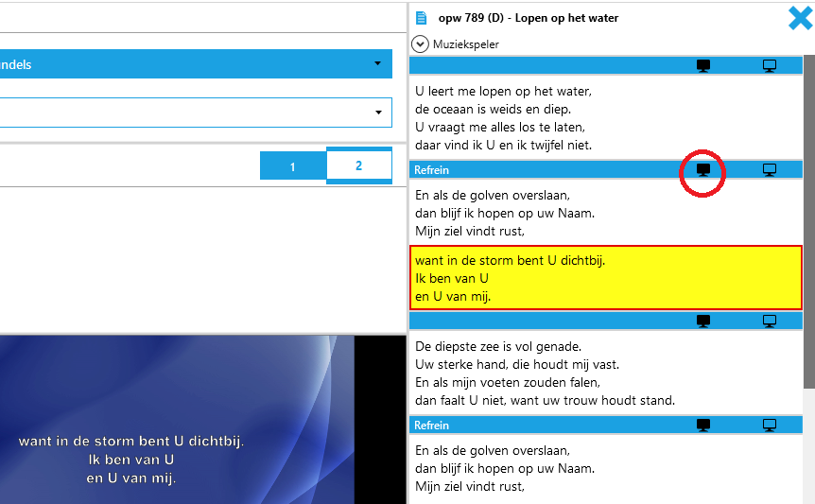Image resolution: width=815 pixels, height=504 pixels.
Task: Click the line 'daar vind ik U en ik twijfel niet.'
Action: [503, 145]
